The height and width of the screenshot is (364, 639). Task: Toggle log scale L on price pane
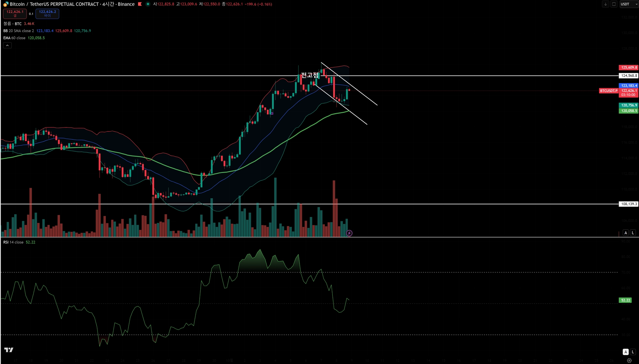click(x=633, y=233)
